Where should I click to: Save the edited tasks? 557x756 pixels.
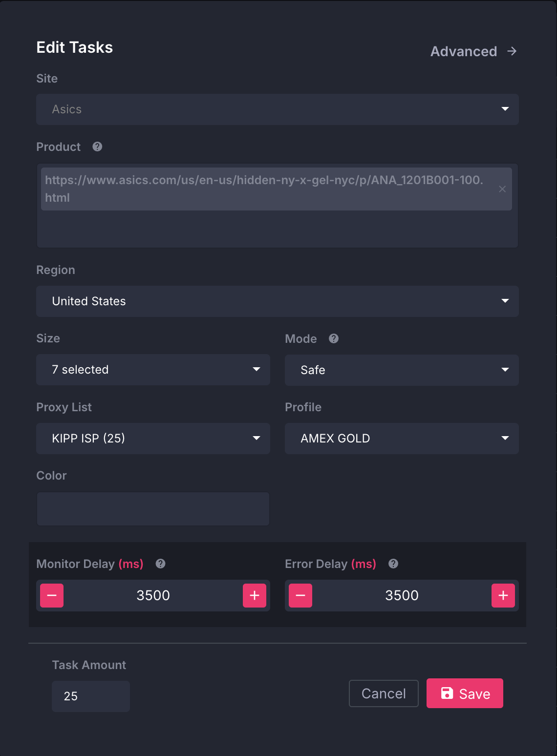[x=465, y=693]
